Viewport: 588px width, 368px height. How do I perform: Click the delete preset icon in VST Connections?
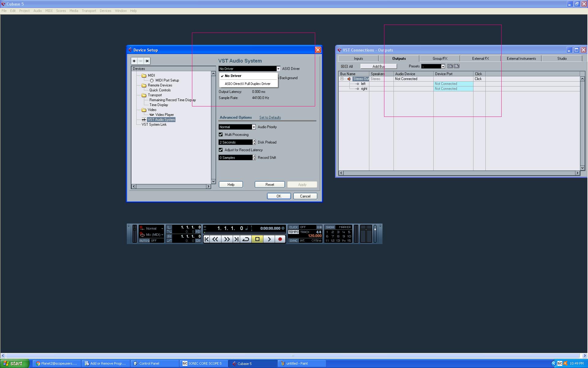coord(457,66)
